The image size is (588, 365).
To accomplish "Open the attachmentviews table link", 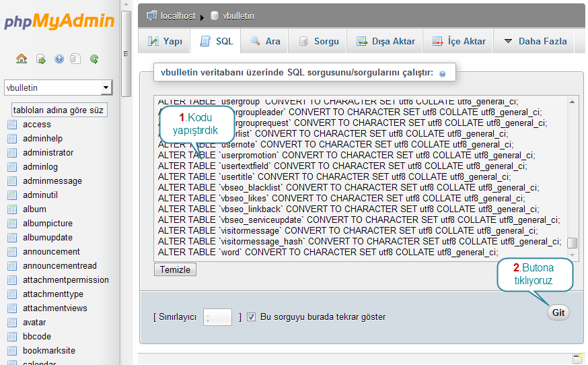I will 54,308.
